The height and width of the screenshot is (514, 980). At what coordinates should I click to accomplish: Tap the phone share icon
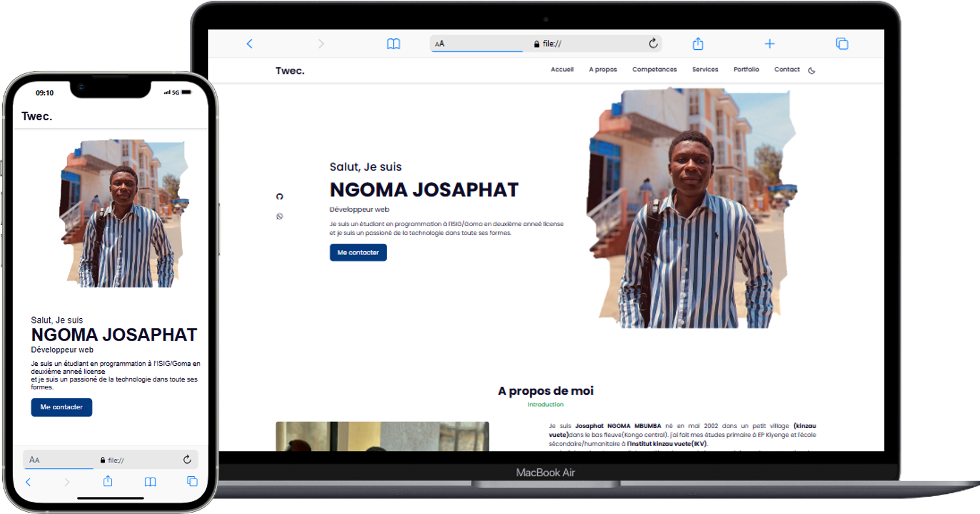click(108, 481)
